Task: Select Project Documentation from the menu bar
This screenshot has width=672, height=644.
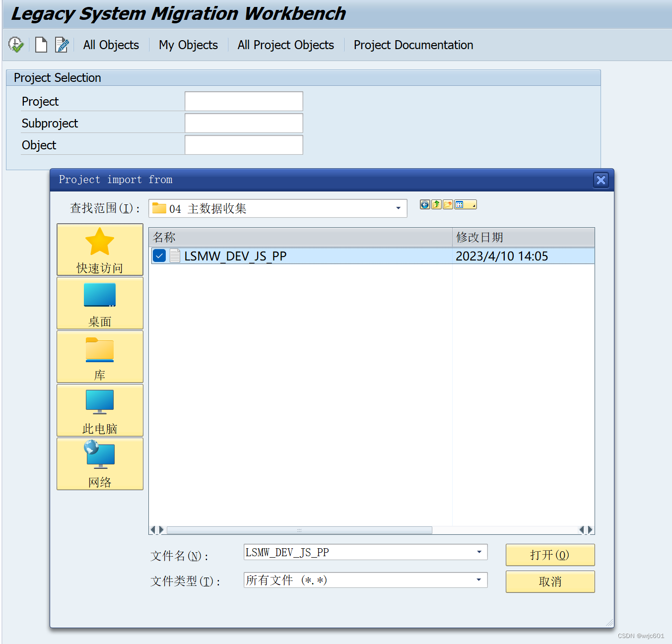Action: click(x=413, y=45)
